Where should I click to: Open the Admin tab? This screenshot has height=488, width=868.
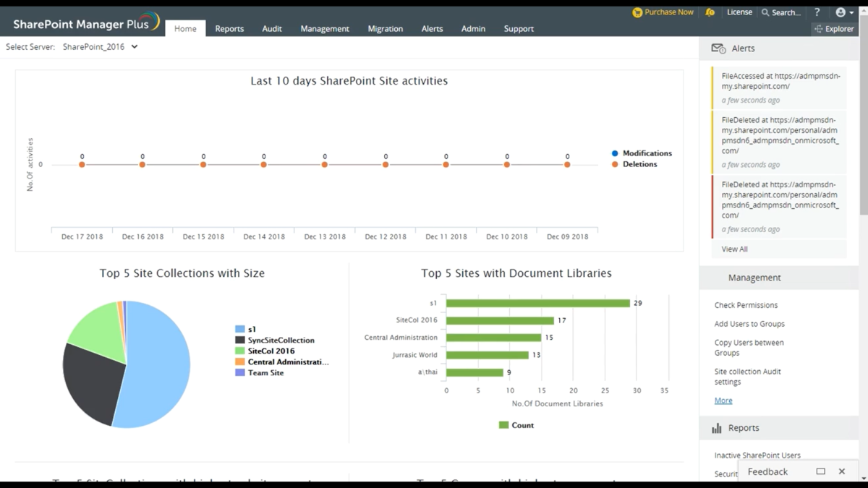(x=474, y=28)
